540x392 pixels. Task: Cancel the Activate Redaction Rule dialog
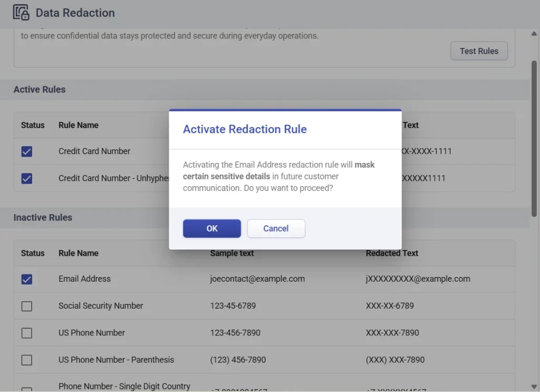click(276, 228)
